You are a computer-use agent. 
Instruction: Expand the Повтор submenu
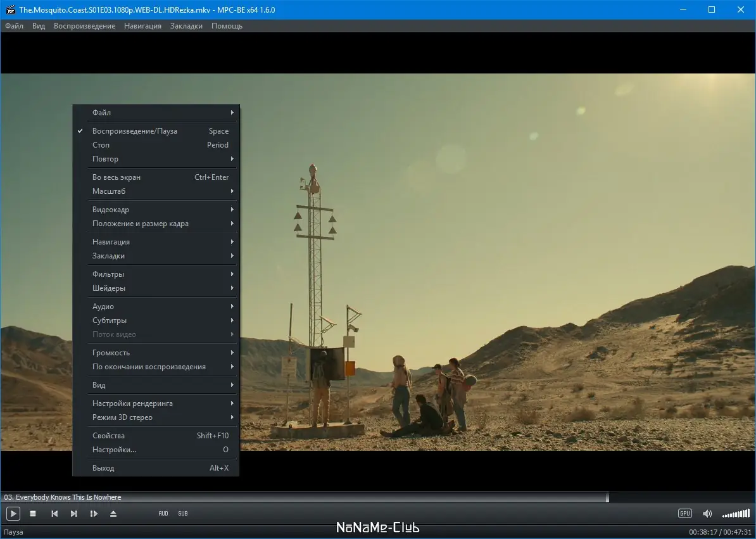tap(156, 159)
